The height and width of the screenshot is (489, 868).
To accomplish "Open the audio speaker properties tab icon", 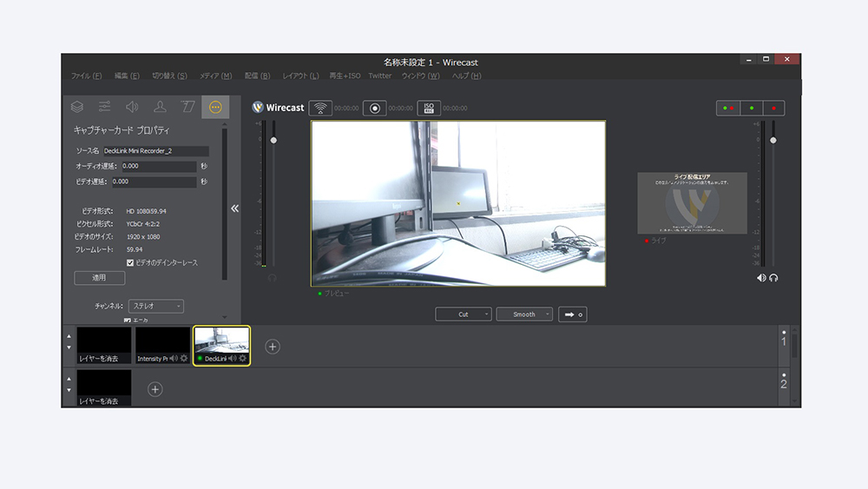I will click(x=132, y=106).
